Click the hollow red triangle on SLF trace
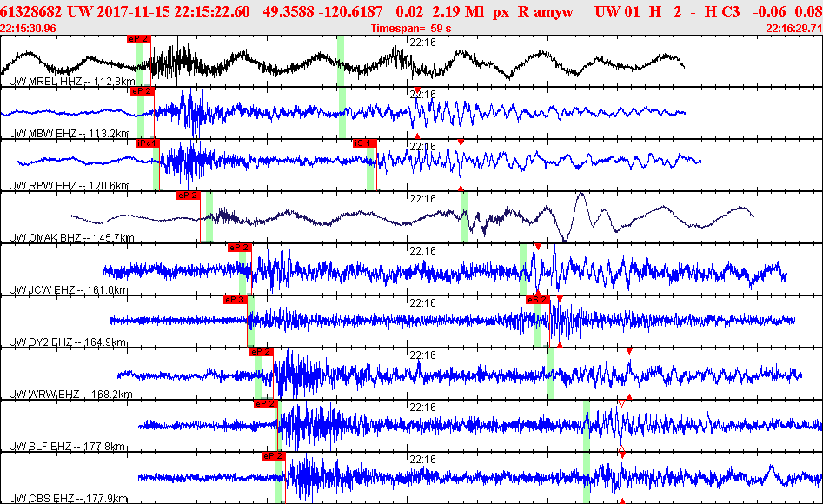823x504 pixels. click(621, 403)
